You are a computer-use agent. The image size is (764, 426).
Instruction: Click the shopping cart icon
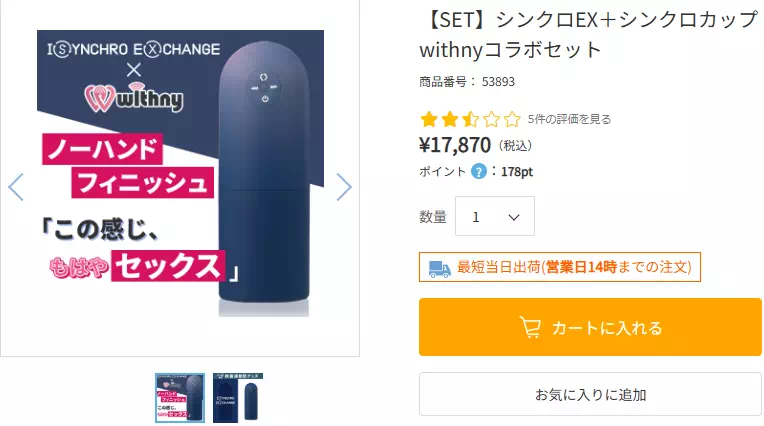(x=530, y=327)
